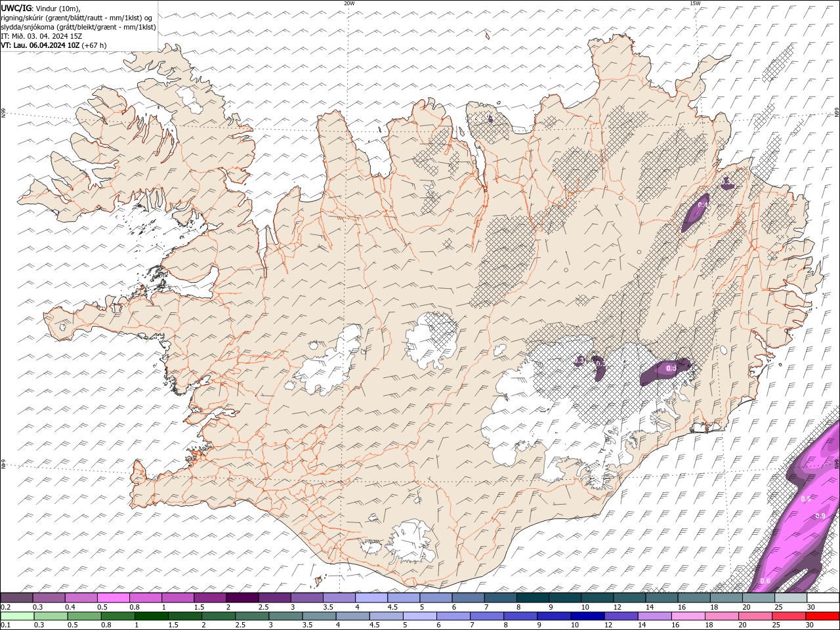Click the 'UWC/IG: Vindur (10m)' title text
840x630 pixels.
(41, 7)
